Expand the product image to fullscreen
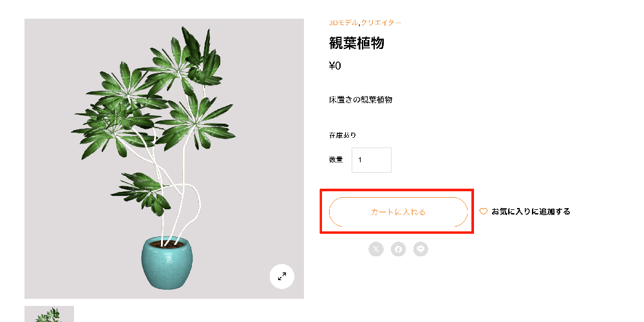This screenshot has width=644, height=322. 282,276
